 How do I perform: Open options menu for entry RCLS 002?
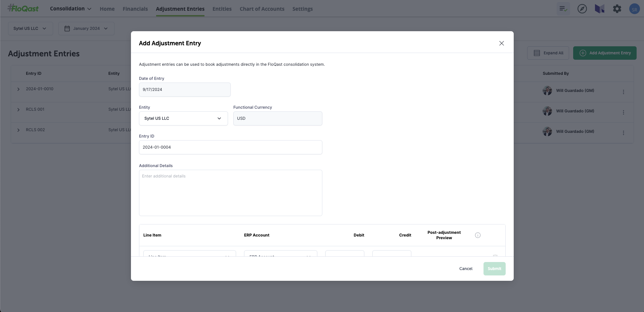coord(623,133)
